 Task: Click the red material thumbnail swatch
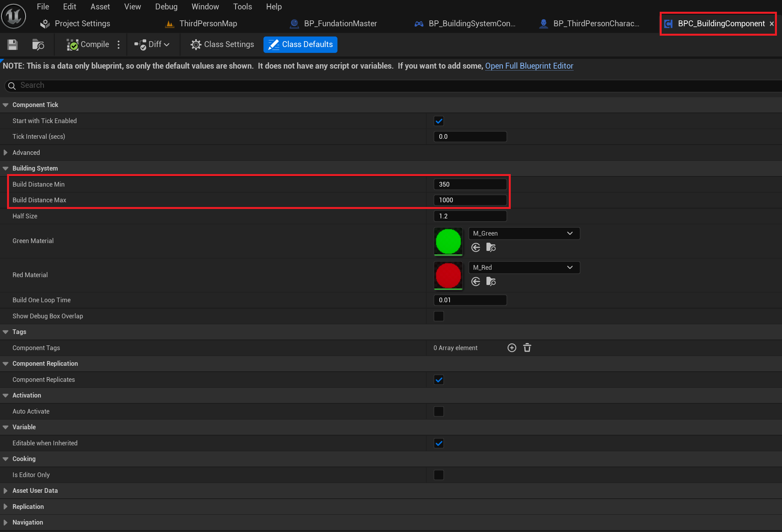(448, 275)
